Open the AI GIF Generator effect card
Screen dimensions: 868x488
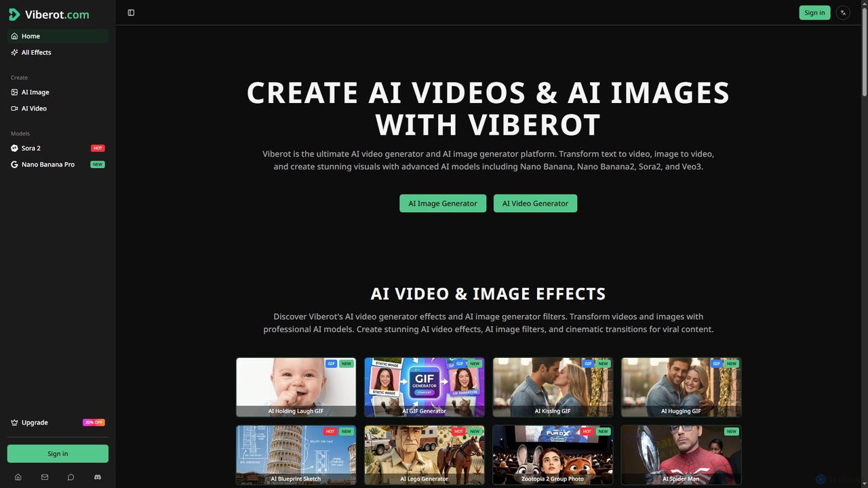pyautogui.click(x=425, y=387)
